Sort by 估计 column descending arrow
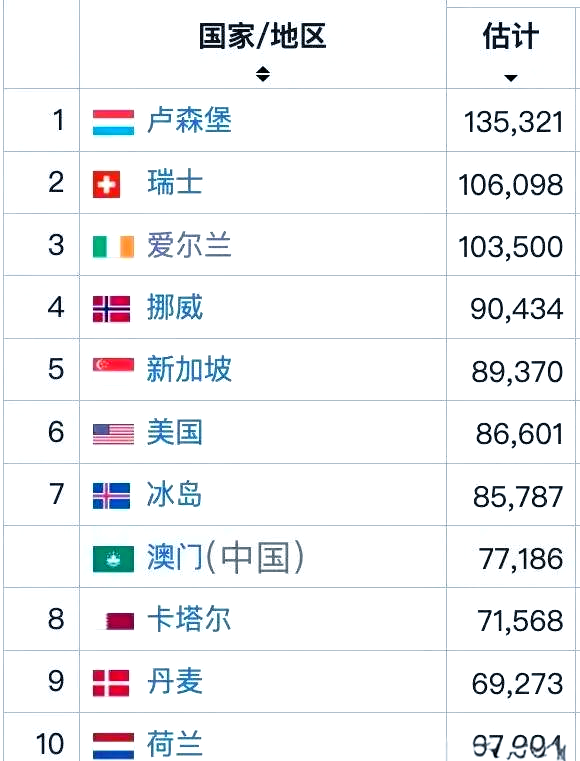This screenshot has height=761, width=580. tap(510, 78)
